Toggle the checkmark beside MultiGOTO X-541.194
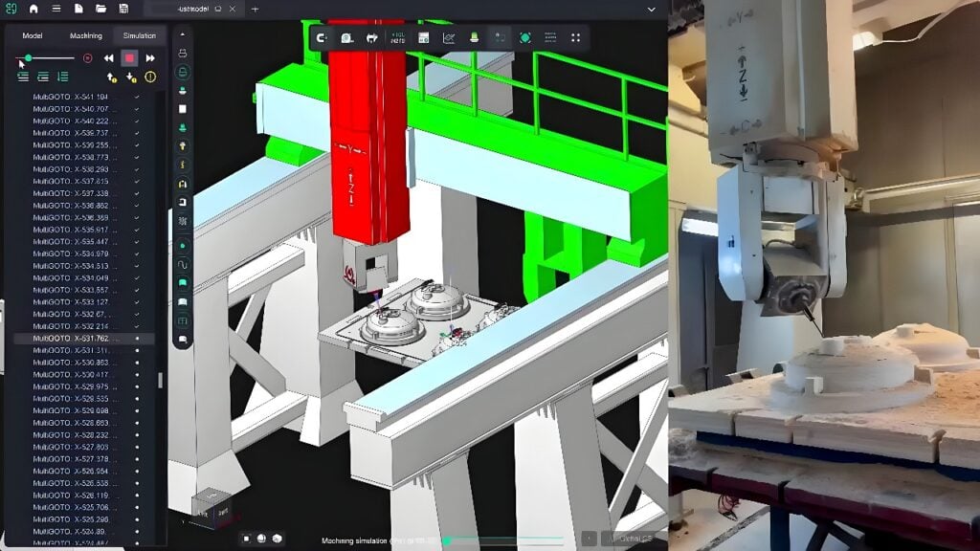This screenshot has width=980, height=551. pos(137,97)
